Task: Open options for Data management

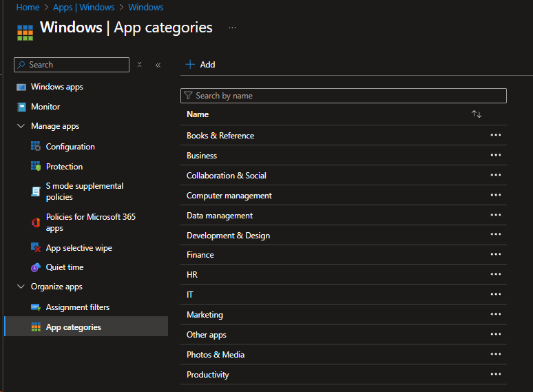Action: tap(496, 215)
